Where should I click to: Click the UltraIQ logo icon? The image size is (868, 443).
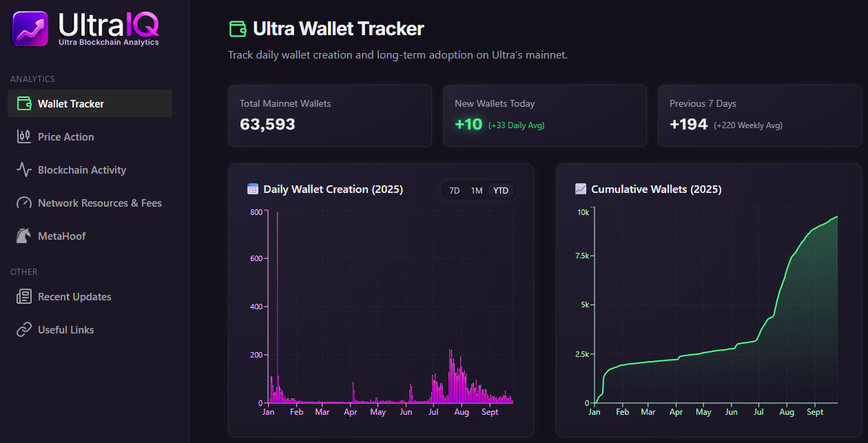pos(28,28)
